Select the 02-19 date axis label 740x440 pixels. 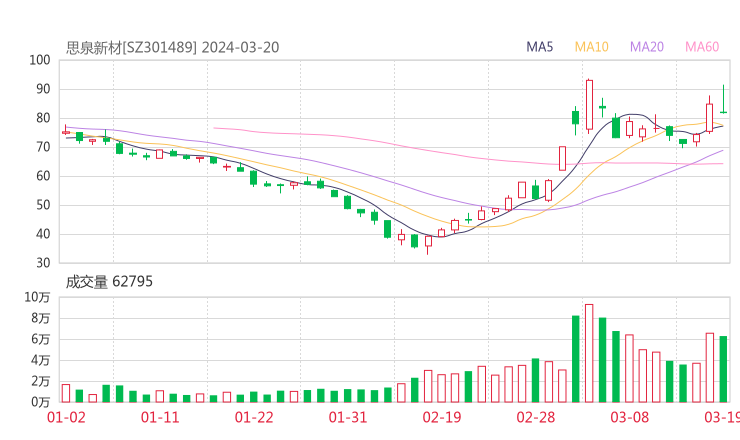[442, 417]
